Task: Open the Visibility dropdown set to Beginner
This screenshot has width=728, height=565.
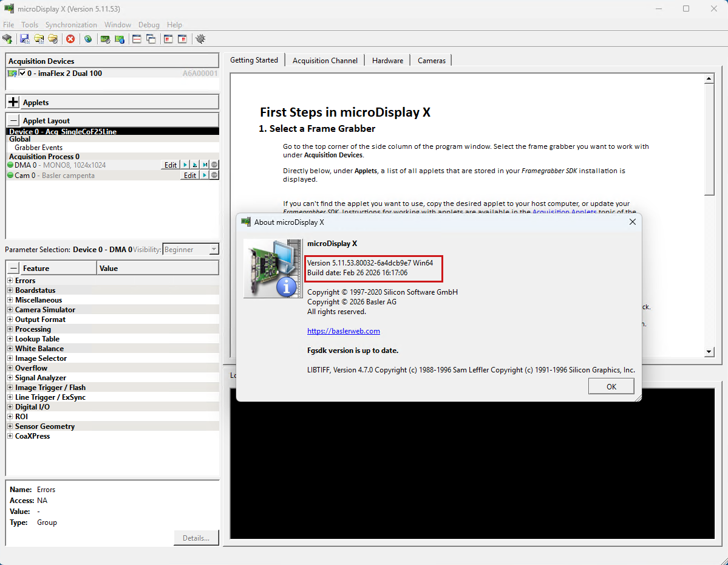Action: pos(191,249)
